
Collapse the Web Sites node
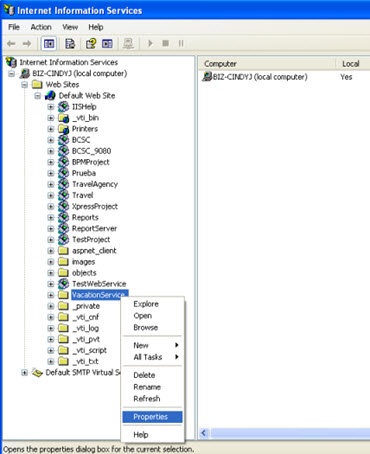(x=25, y=85)
